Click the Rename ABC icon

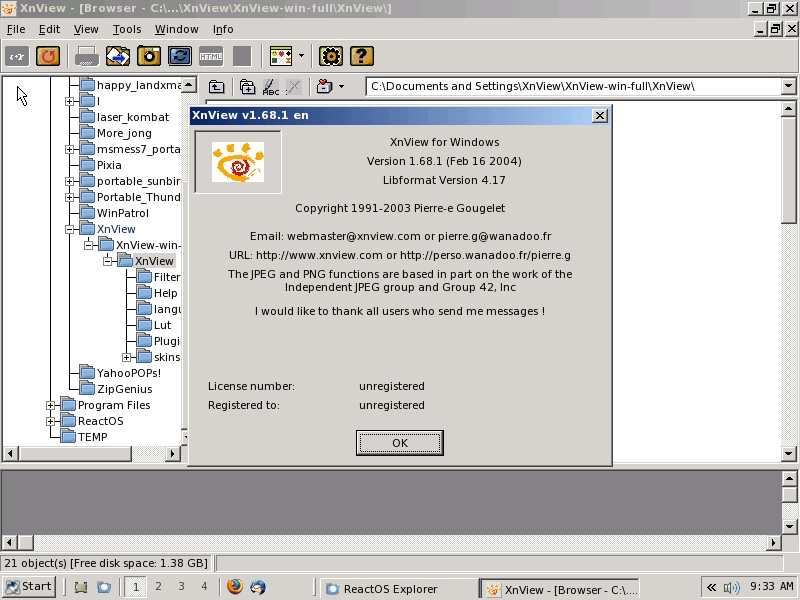click(270, 87)
